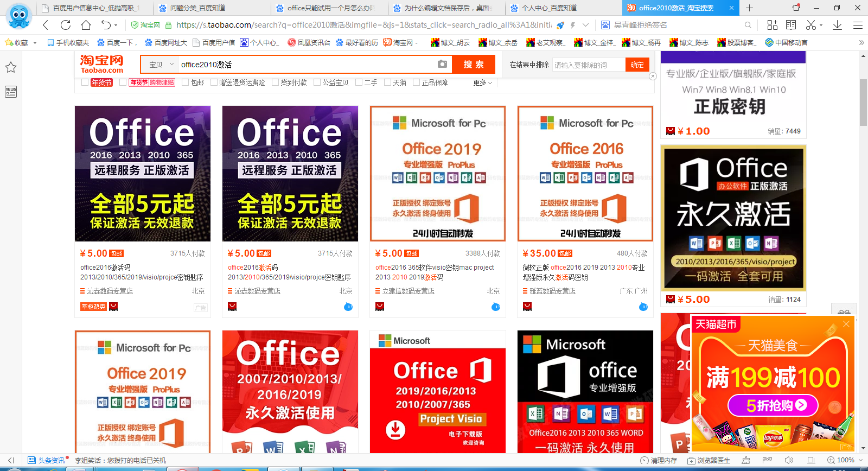Click the page vertical scrollbar thumb
868x471 pixels.
pyautogui.click(x=863, y=102)
